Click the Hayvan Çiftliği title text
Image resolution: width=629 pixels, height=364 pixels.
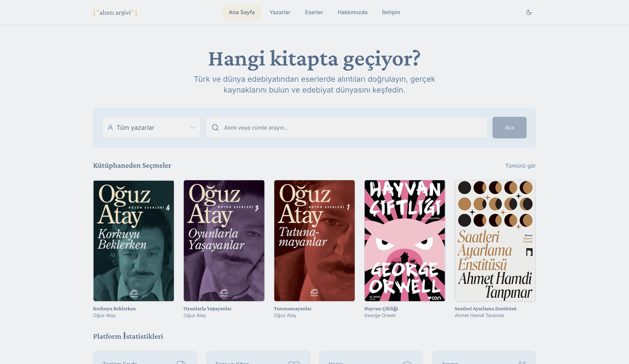tap(381, 308)
